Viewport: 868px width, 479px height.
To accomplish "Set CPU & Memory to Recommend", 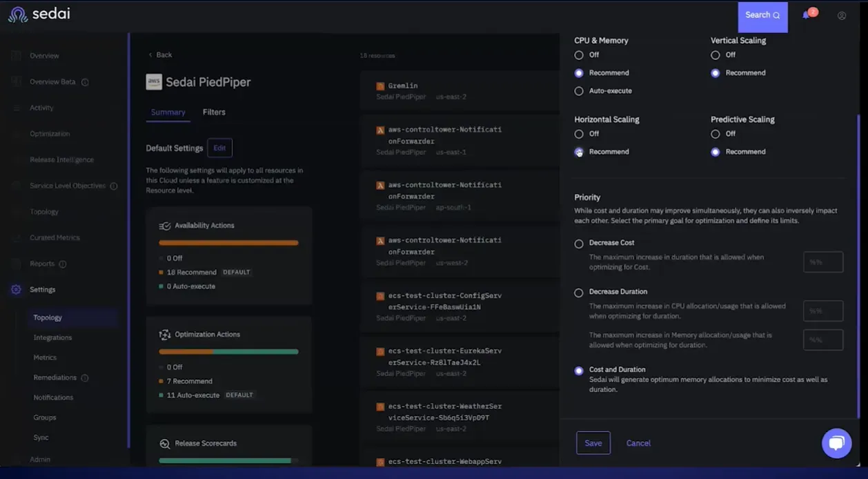I will [x=579, y=73].
